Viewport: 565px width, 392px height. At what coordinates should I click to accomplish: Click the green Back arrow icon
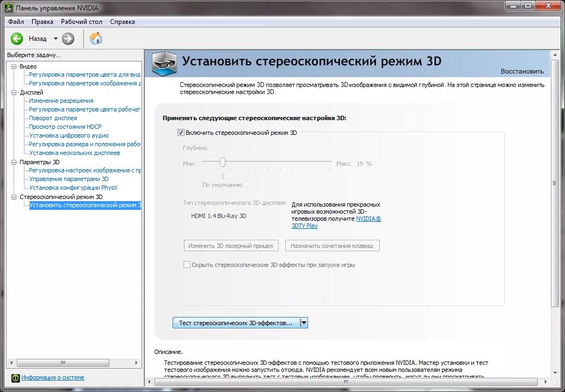[x=16, y=39]
